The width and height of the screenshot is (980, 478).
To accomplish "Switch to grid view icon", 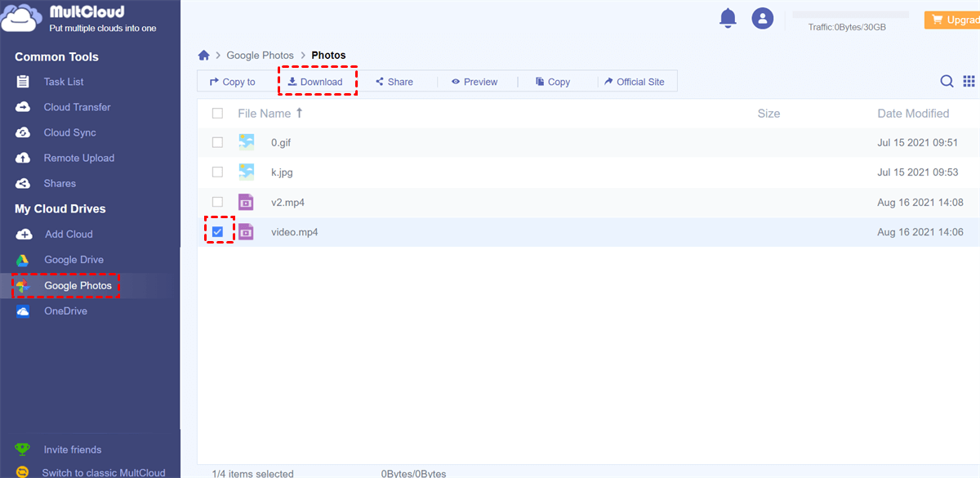I will tap(969, 81).
